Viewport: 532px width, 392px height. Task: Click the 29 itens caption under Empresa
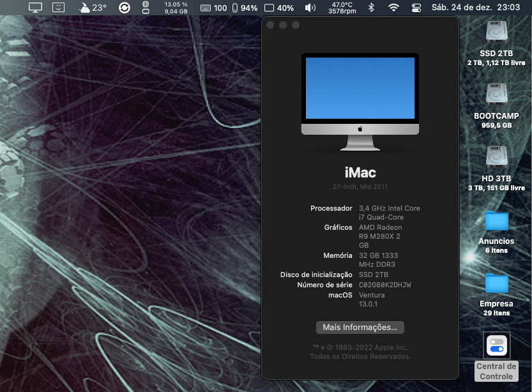click(x=496, y=313)
